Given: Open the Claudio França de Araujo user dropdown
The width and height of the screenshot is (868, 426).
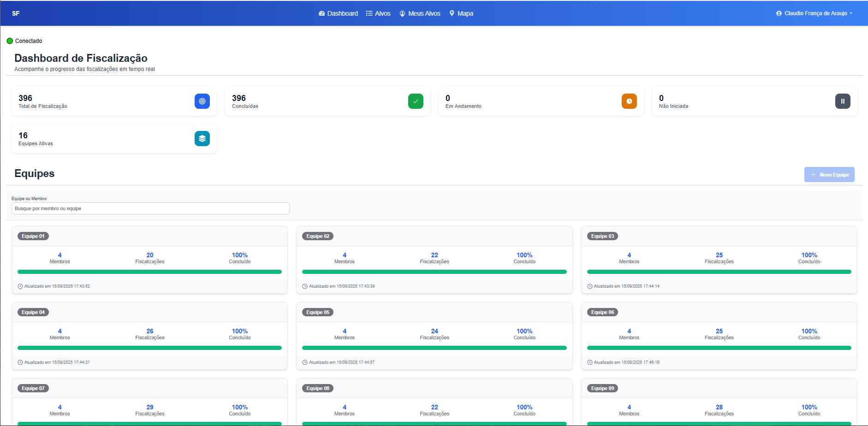Looking at the screenshot, I should 814,13.
